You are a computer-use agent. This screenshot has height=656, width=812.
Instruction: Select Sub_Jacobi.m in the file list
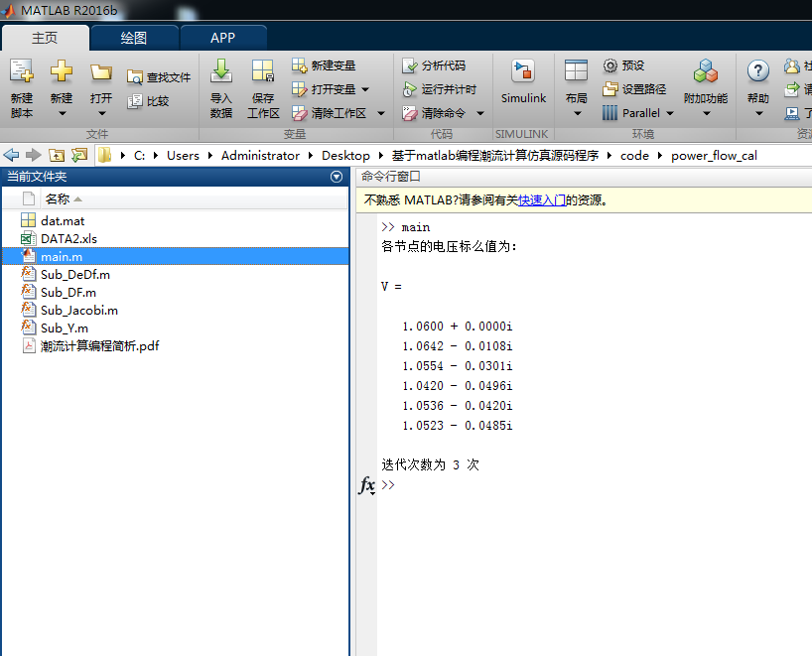(175, 311)
